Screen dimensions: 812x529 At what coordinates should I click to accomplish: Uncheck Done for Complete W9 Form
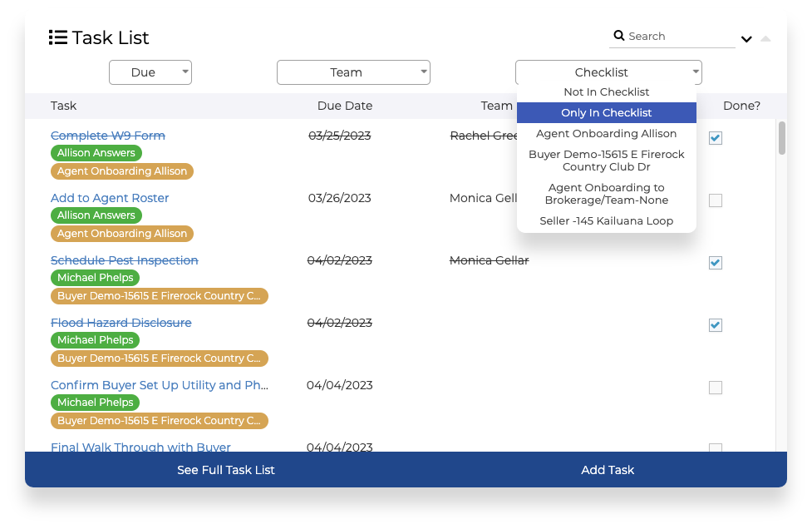(x=715, y=138)
